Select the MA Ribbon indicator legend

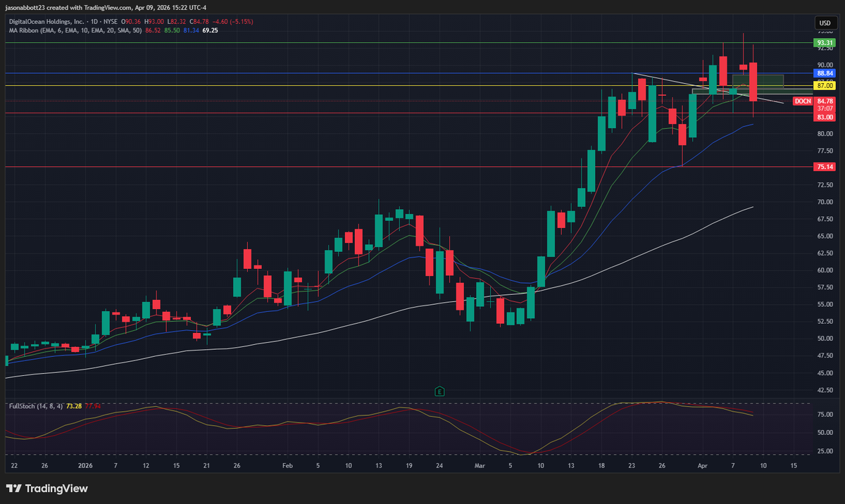pyautogui.click(x=75, y=30)
